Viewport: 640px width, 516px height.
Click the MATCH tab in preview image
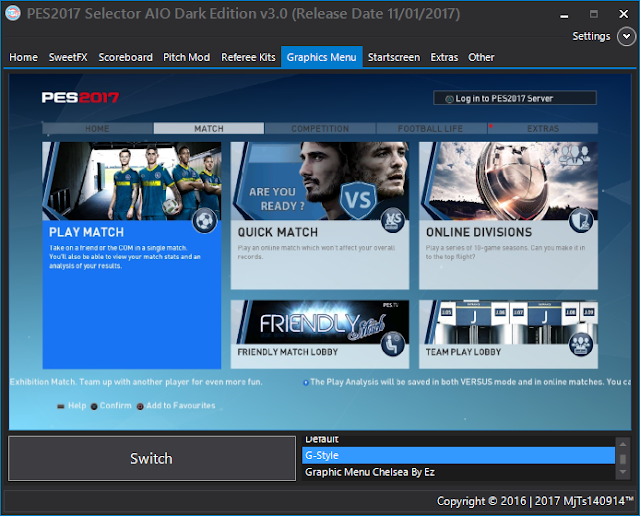point(209,129)
